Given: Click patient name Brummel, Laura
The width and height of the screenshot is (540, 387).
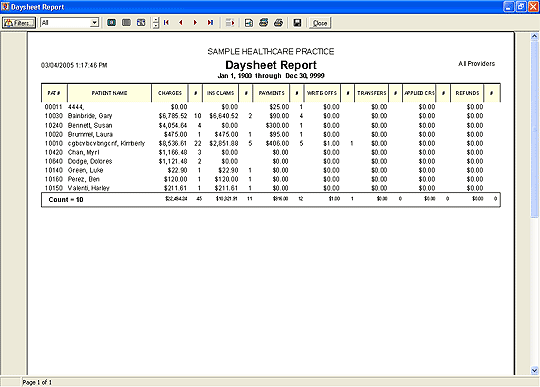Looking at the screenshot, I should [x=90, y=134].
